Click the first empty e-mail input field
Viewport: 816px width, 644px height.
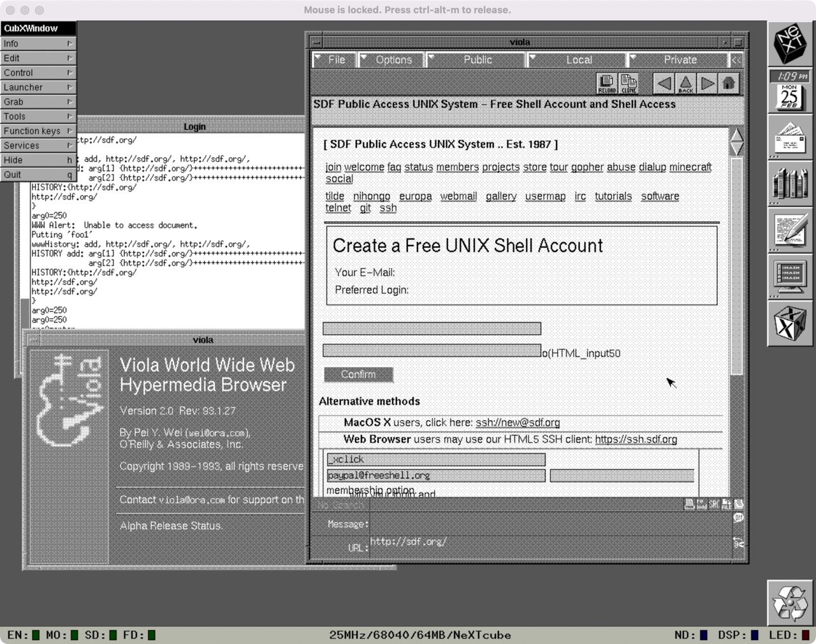pyautogui.click(x=432, y=329)
